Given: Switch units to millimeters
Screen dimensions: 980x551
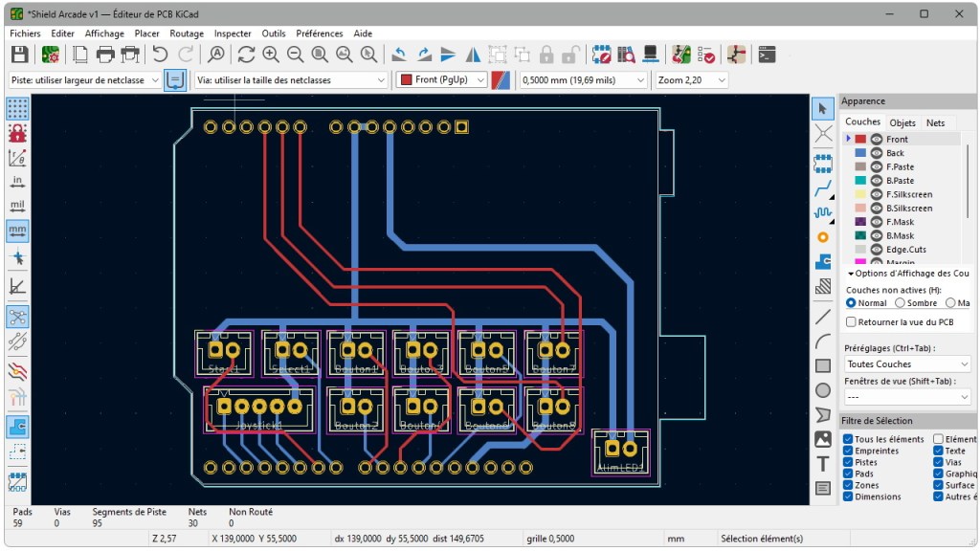Looking at the screenshot, I should pyautogui.click(x=15, y=230).
